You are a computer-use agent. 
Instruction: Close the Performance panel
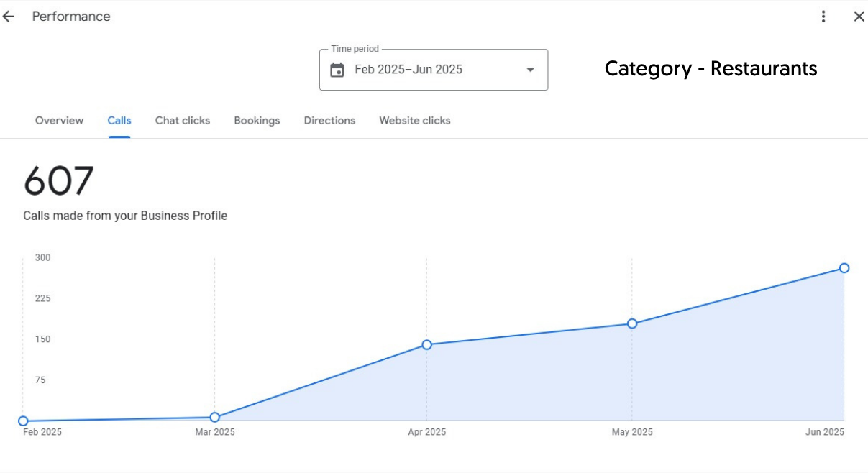(x=859, y=17)
